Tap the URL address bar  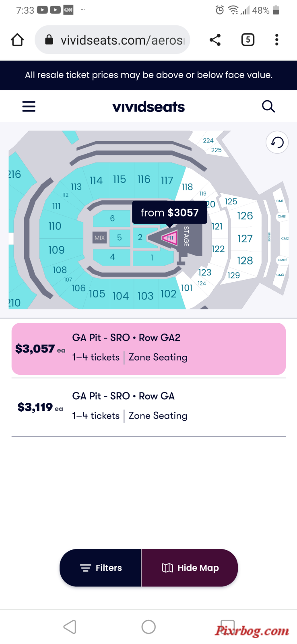click(112, 39)
